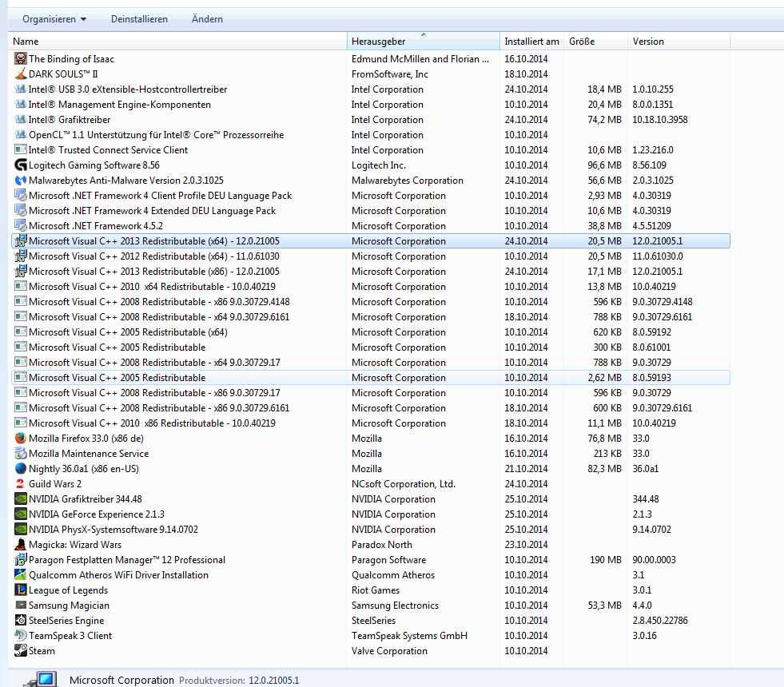Click the Ändern button
Screen dimensions: 784x687
[208, 19]
